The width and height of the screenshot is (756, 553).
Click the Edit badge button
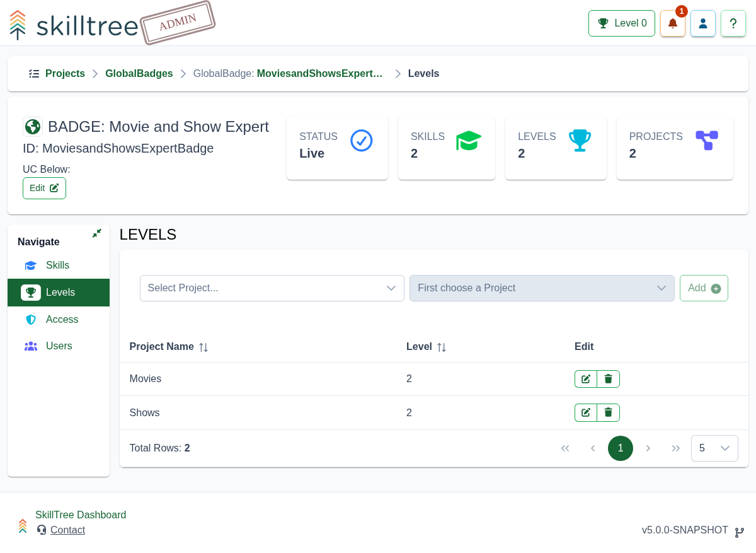point(44,188)
